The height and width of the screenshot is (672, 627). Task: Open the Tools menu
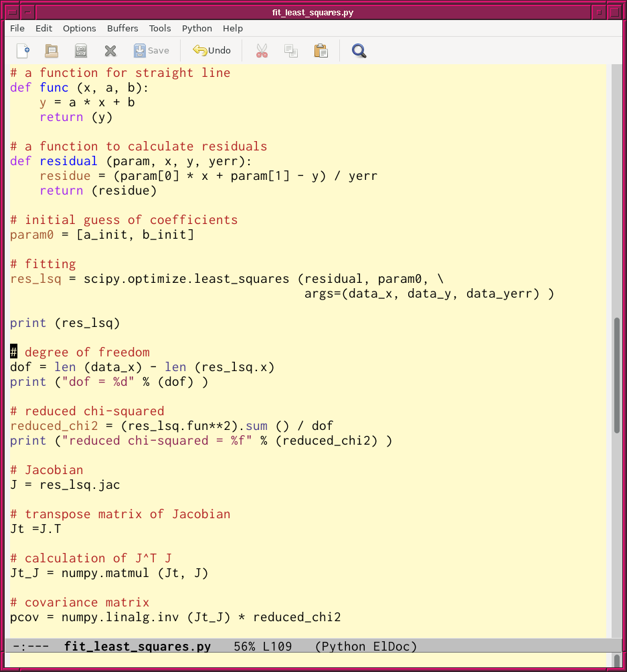pos(160,28)
